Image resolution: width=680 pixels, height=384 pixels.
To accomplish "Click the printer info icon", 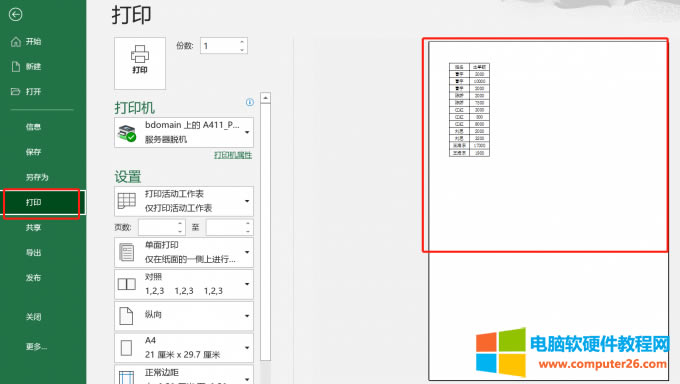I will 250,102.
